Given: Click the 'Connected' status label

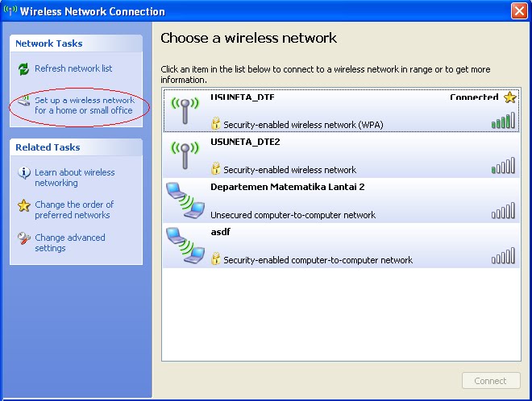Looking at the screenshot, I should click(x=474, y=97).
